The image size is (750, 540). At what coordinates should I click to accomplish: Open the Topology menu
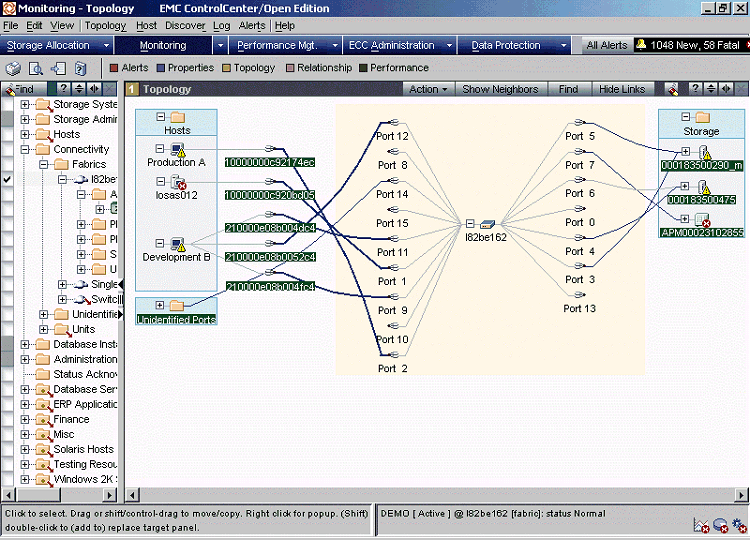coord(105,26)
